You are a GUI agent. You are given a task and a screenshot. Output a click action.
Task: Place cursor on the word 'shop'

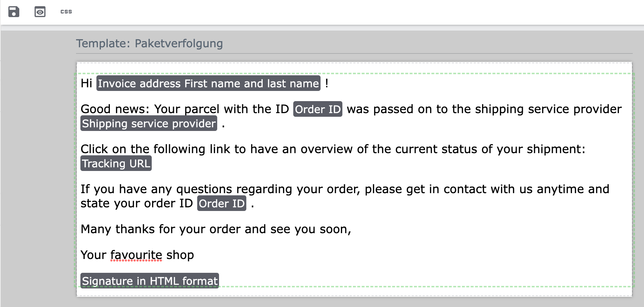[x=180, y=255]
